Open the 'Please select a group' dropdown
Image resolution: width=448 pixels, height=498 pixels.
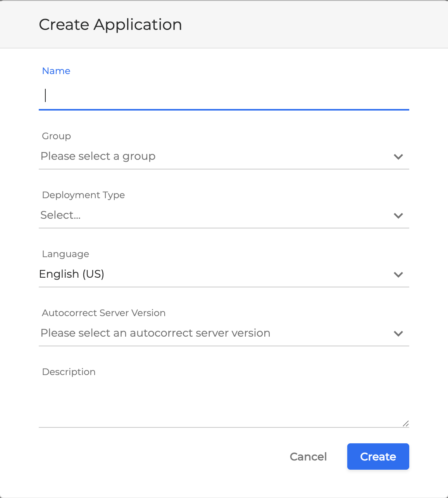pyautogui.click(x=217, y=156)
